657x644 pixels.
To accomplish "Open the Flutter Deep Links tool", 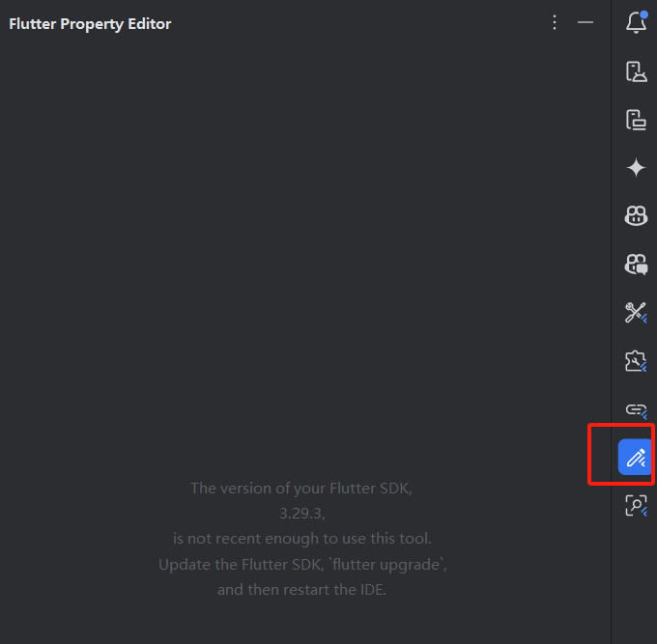I will 636,410.
